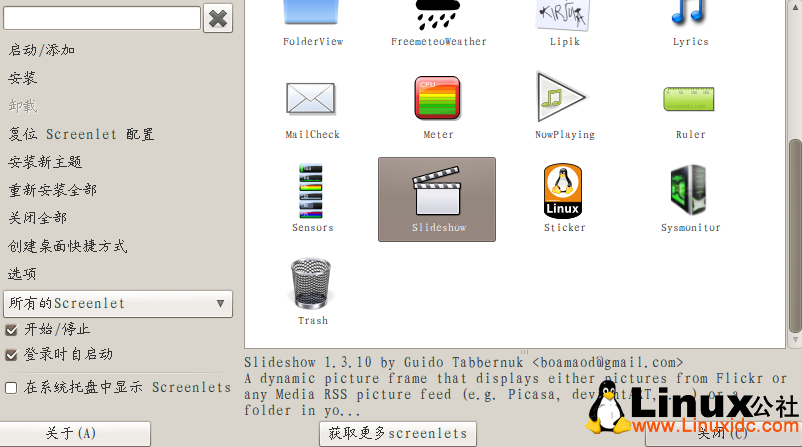Select the Trash screenlet icon

tap(312, 284)
